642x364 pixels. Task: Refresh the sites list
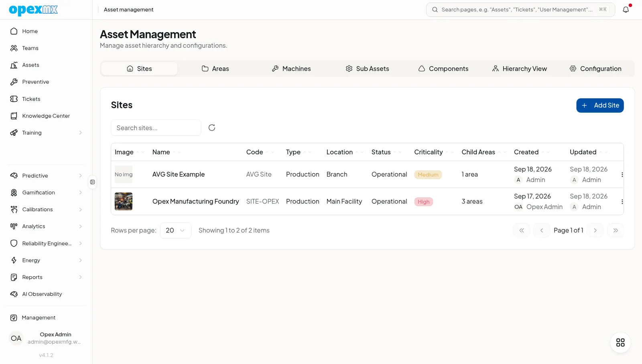212,127
